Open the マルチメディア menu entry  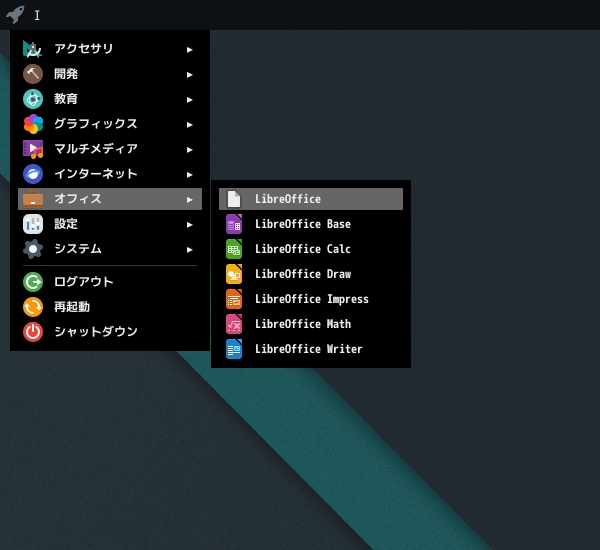pyautogui.click(x=110, y=149)
